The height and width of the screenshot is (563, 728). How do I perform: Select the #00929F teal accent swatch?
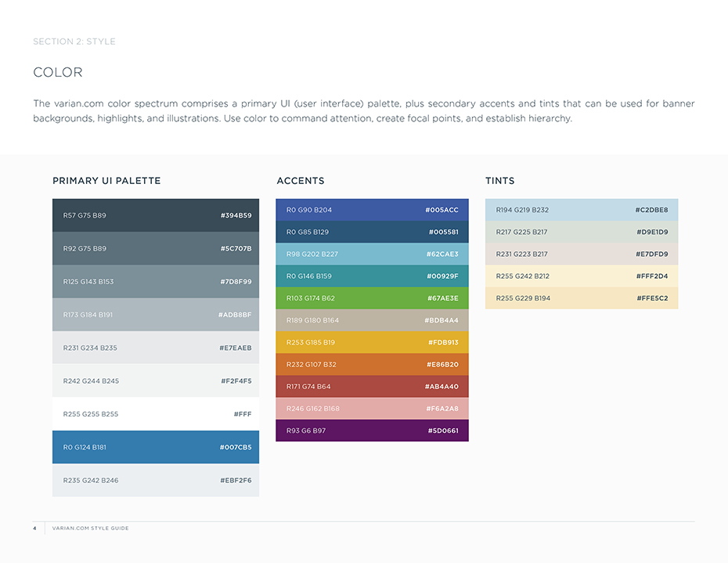372,276
